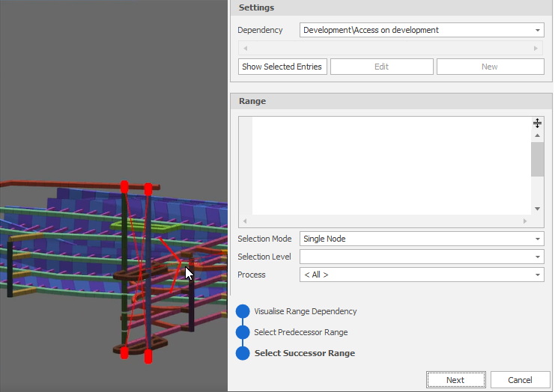The image size is (555, 392).
Task: Click the Show Selected Entries button
Action: coord(282,67)
